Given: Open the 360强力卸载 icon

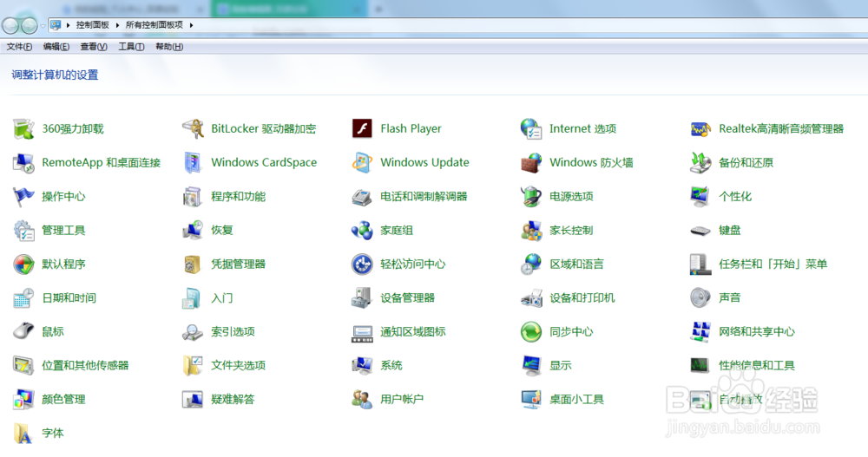Looking at the screenshot, I should (23, 129).
